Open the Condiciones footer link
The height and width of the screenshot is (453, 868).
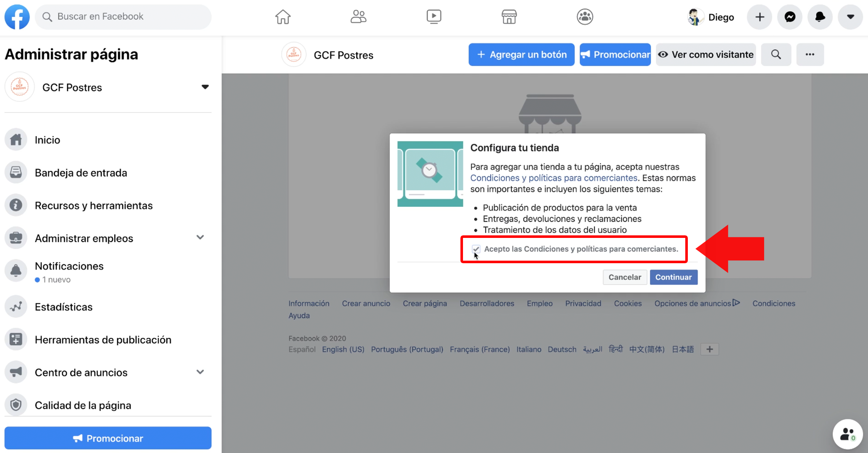point(774,303)
